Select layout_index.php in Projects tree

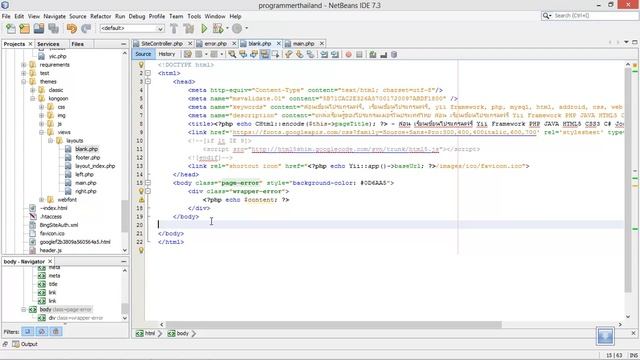[x=95, y=166]
